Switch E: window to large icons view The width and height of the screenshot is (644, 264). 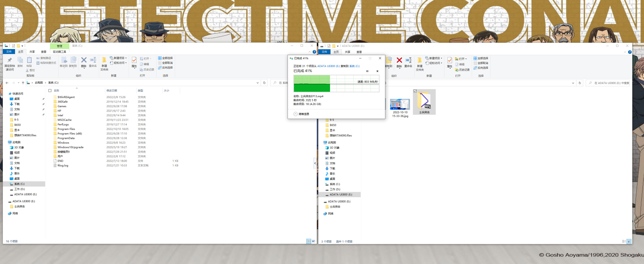click(629, 241)
